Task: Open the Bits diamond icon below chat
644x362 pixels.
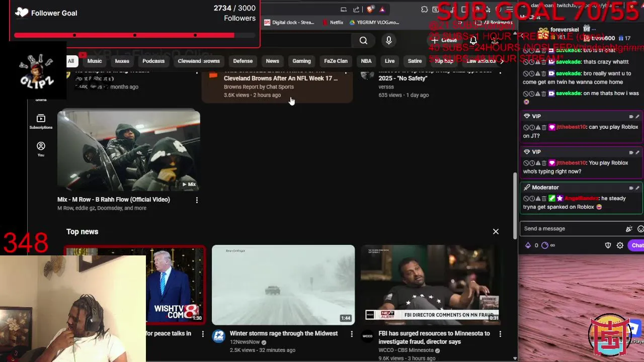Action: click(x=528, y=245)
